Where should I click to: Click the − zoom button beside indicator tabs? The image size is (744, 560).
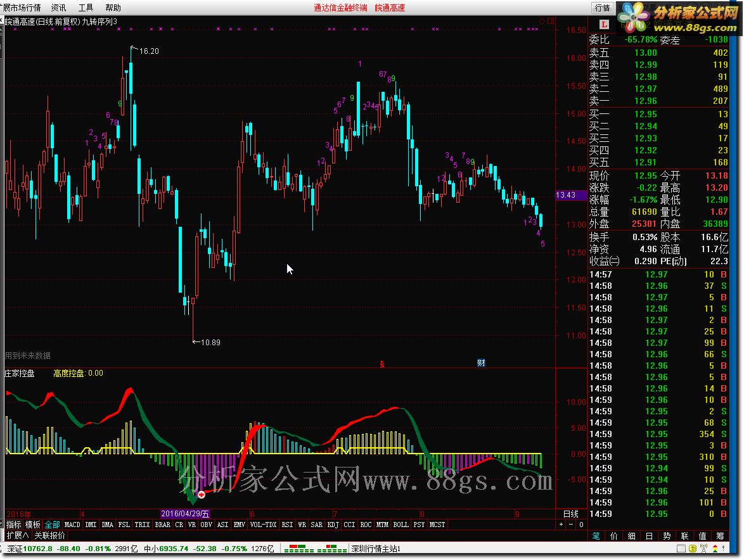[571, 525]
